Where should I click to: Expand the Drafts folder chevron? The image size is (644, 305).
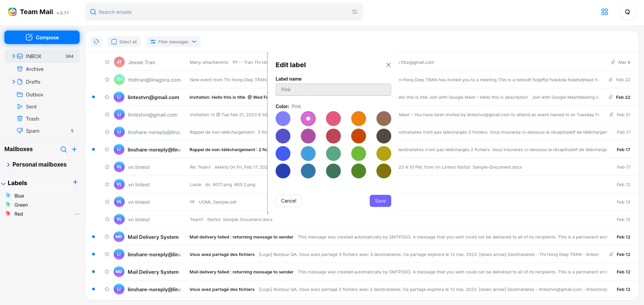point(13,82)
